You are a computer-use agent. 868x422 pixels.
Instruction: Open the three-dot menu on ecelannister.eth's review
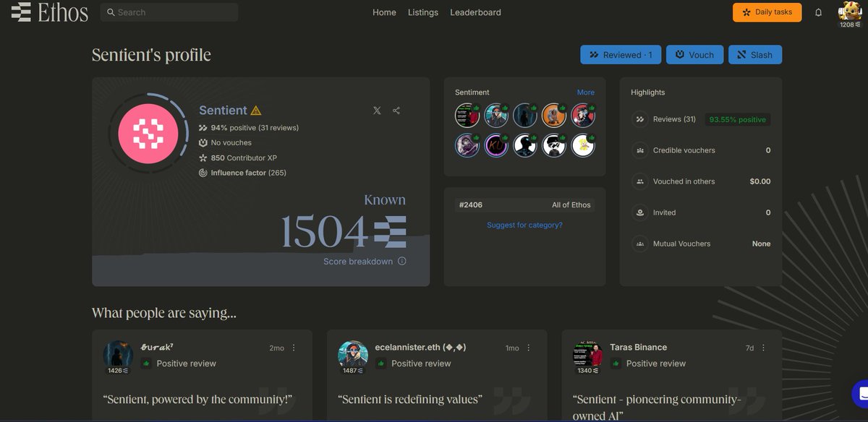[x=527, y=347]
